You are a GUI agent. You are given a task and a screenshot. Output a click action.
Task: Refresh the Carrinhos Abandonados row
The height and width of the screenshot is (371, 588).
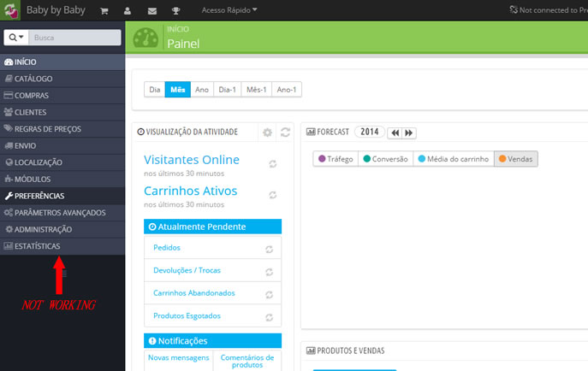coord(270,295)
